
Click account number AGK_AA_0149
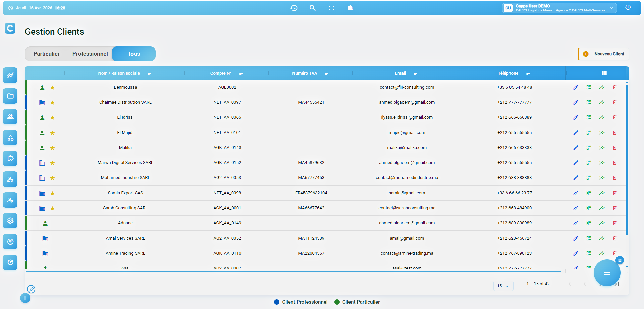tap(227, 223)
